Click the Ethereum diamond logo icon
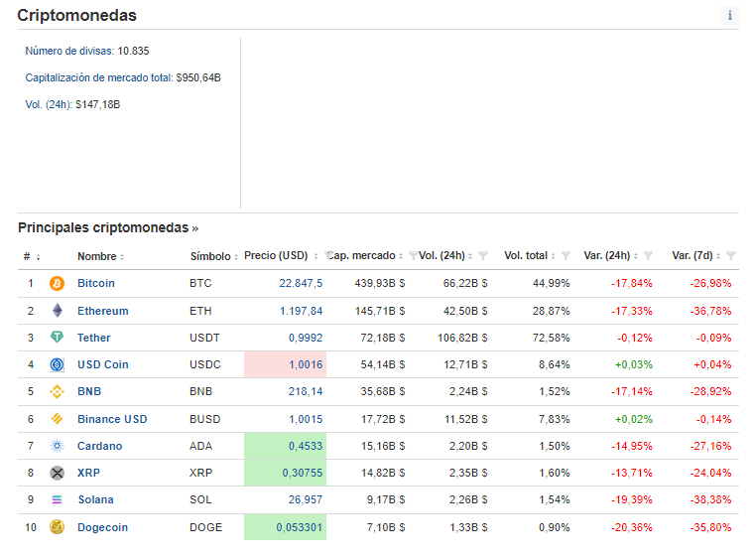Image resolution: width=756 pixels, height=557 pixels. (x=57, y=311)
